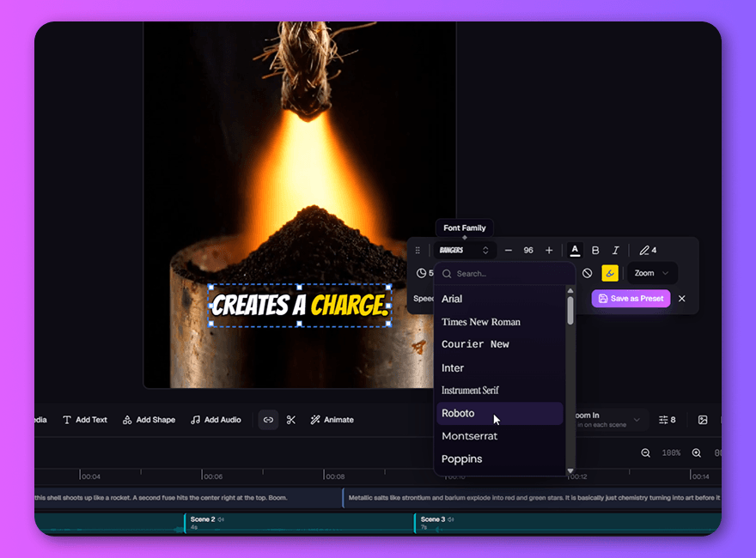Edit the font size value 96

[x=528, y=251]
